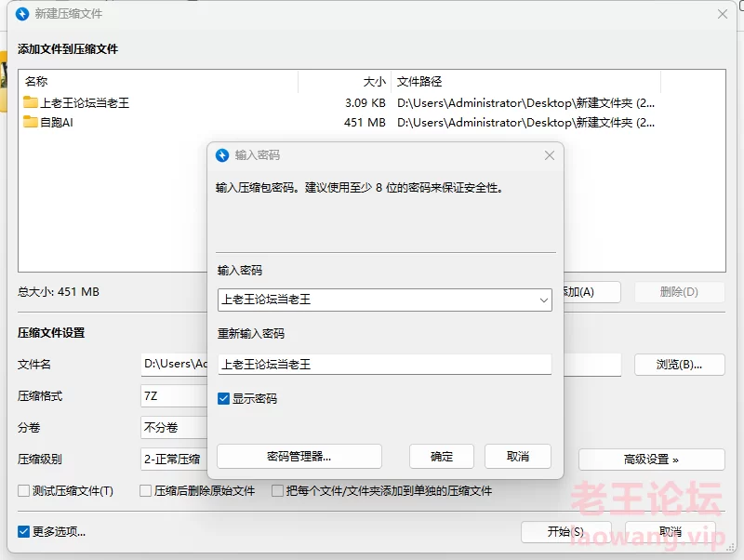Open the 分卷 不分卷 dropdown

pos(174,427)
